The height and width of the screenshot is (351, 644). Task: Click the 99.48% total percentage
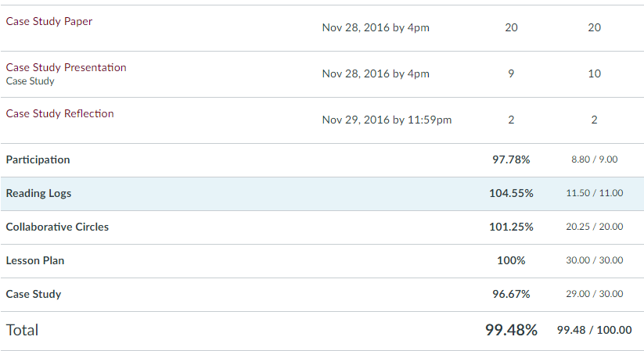click(x=511, y=330)
